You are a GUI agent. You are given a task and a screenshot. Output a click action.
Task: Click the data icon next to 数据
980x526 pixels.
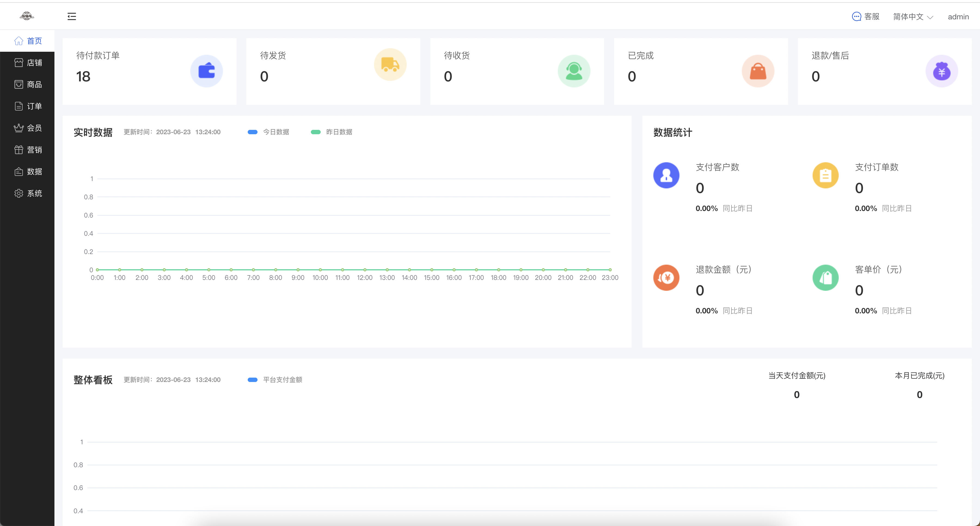19,172
